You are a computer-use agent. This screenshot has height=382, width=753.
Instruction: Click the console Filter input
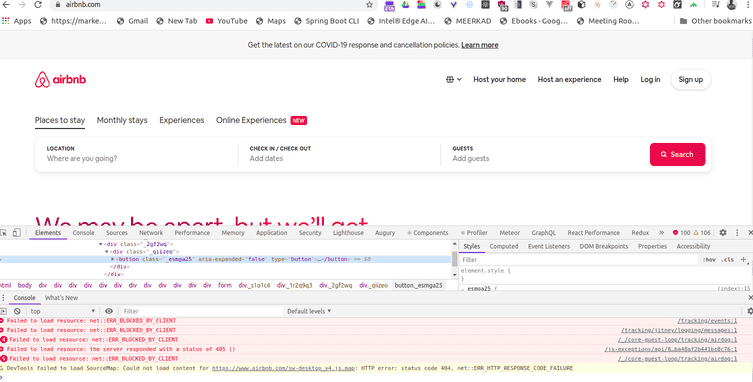(202, 311)
